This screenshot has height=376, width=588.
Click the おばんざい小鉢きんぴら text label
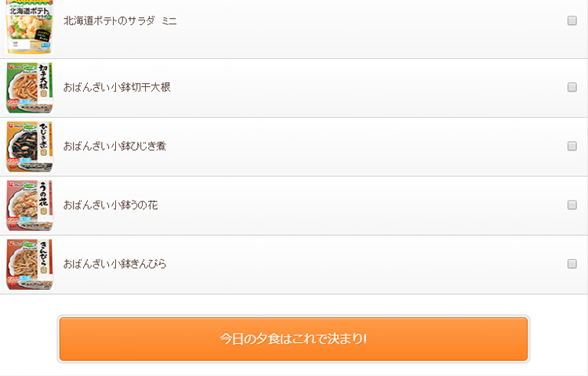coord(114,264)
